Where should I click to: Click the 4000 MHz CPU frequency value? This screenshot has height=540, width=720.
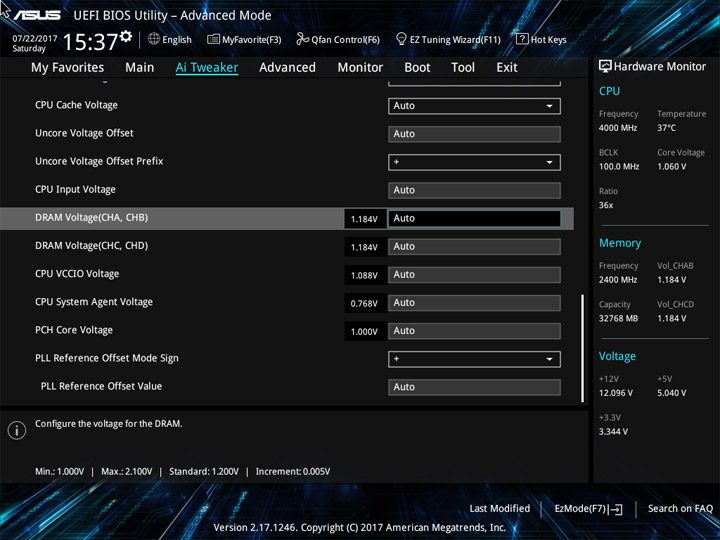tap(618, 128)
